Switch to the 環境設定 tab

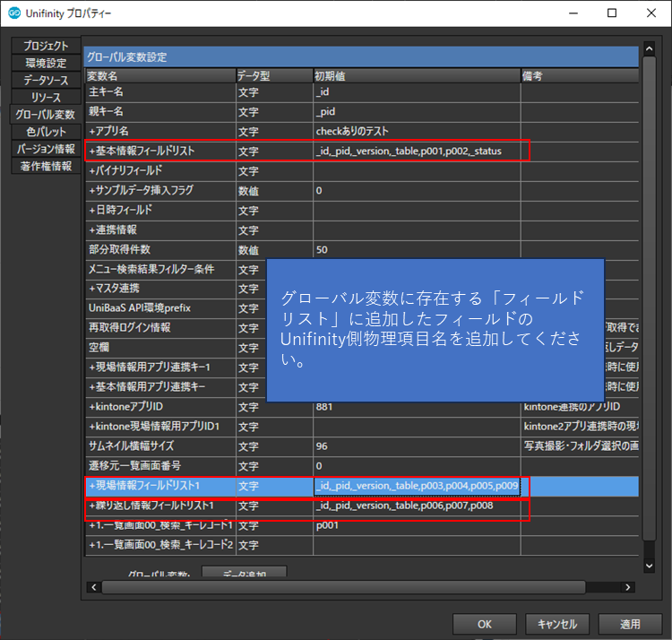[x=46, y=64]
